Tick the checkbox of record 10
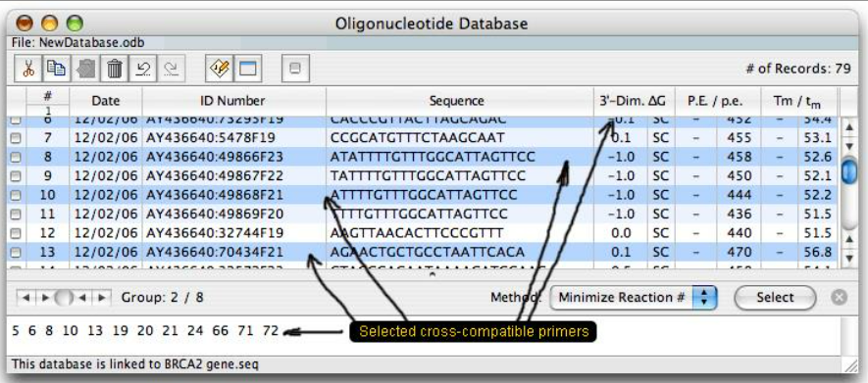Viewport: 868px width, 383px height. pyautogui.click(x=16, y=195)
